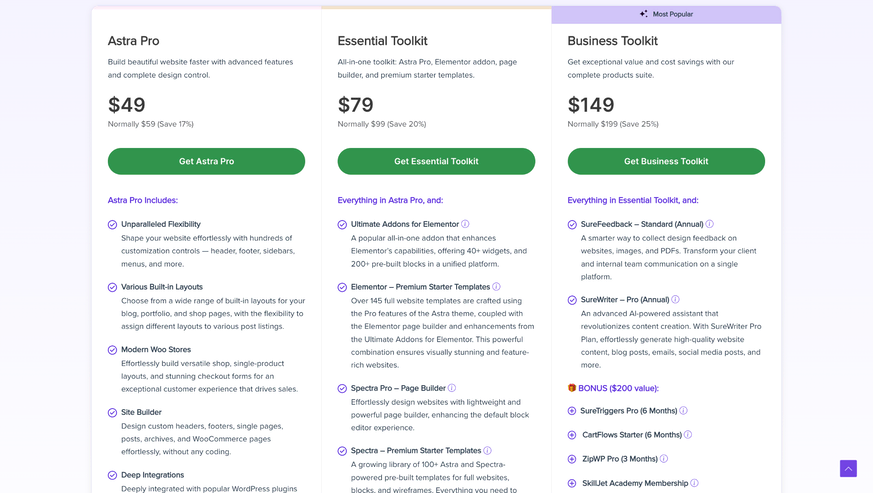Click info icon next to Elementor Premium Starter Templates
Screen dimensions: 873x493
point(496,287)
